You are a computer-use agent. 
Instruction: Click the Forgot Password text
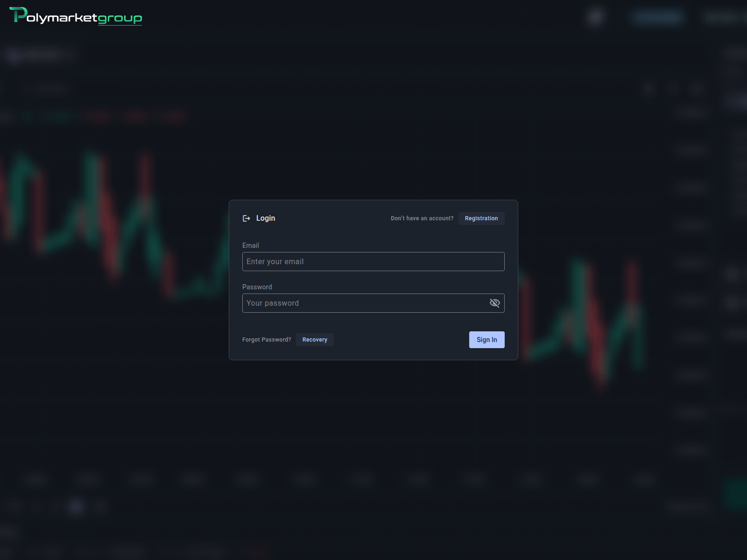click(x=266, y=340)
